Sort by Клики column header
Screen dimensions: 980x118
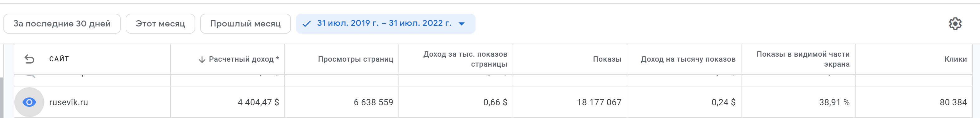tap(955, 59)
